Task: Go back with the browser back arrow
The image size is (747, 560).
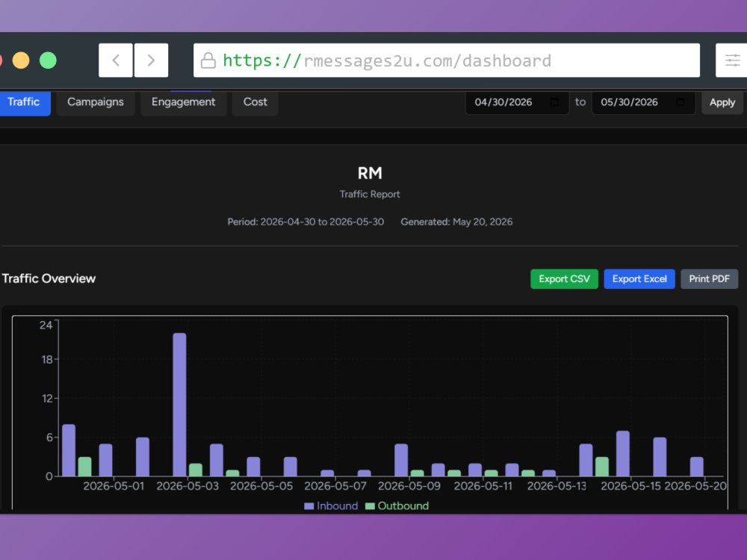Action: pos(116,60)
